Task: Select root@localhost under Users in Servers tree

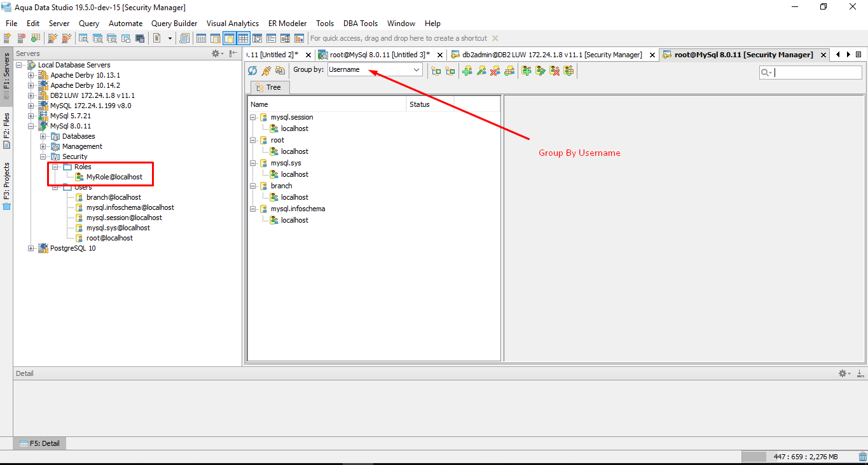Action: click(109, 238)
